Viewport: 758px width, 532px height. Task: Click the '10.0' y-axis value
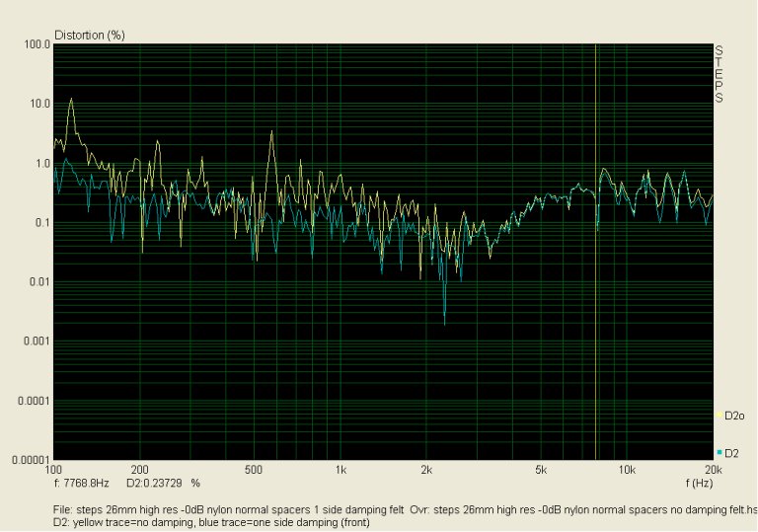[x=39, y=104]
